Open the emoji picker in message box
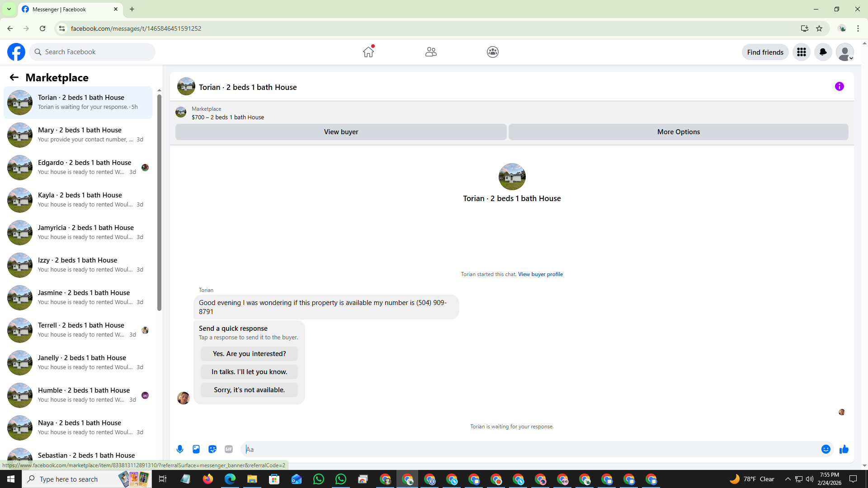 coord(826,449)
